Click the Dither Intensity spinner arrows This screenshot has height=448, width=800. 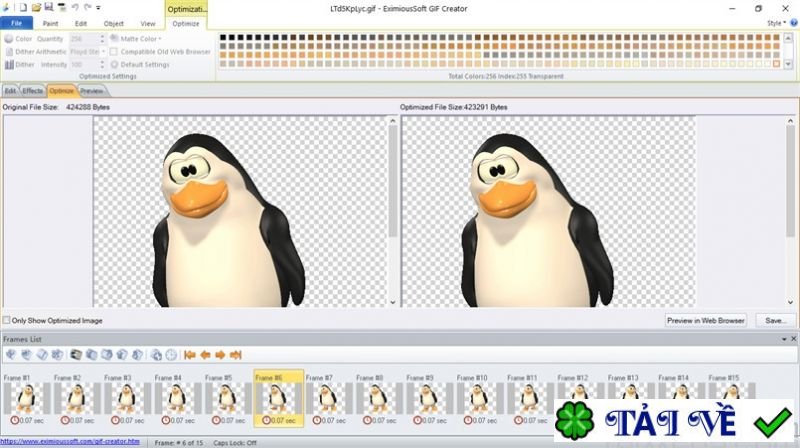[102, 64]
